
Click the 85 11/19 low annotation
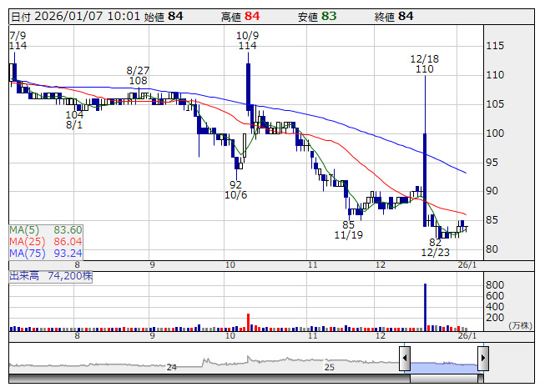(x=348, y=230)
